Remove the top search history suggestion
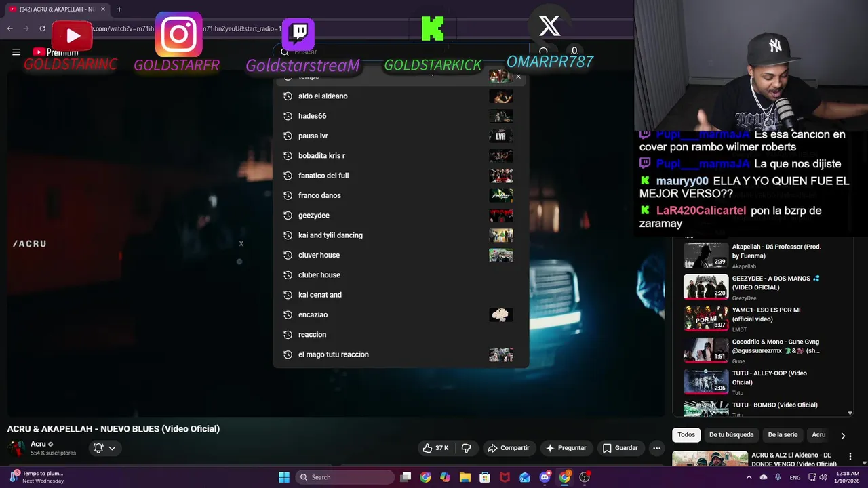 519,77
